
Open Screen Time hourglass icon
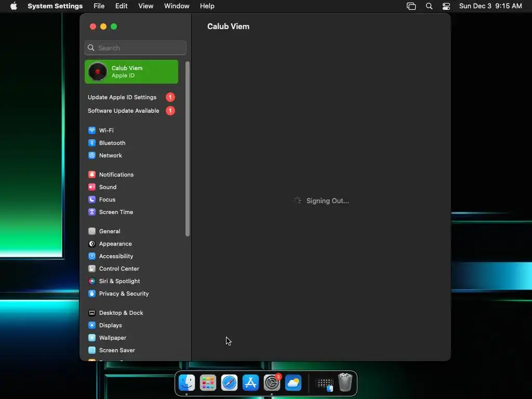(91, 212)
